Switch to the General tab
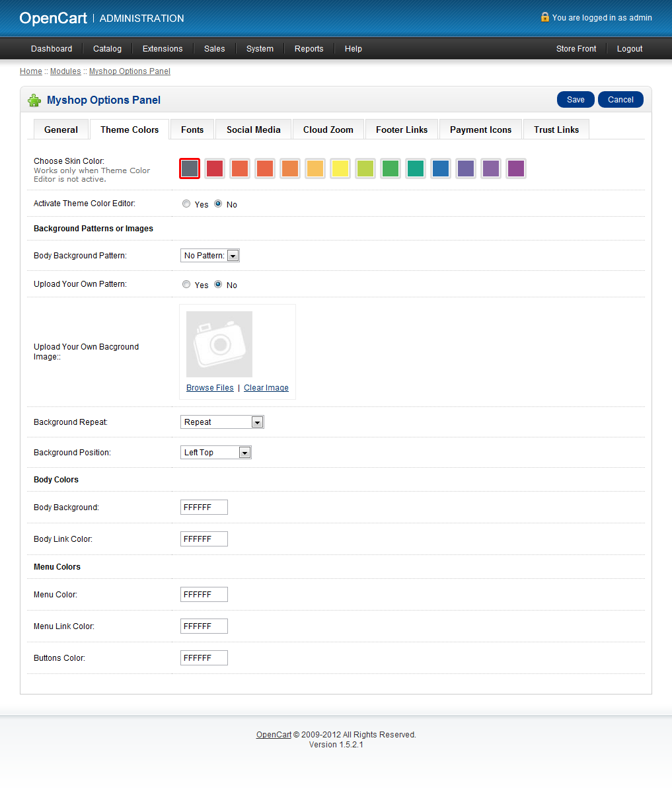This screenshot has height=789, width=672. (x=61, y=130)
